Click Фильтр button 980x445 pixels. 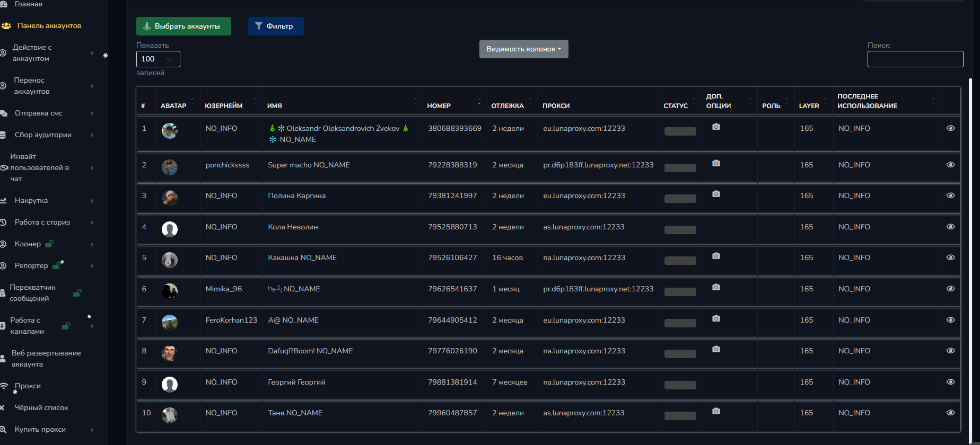276,26
